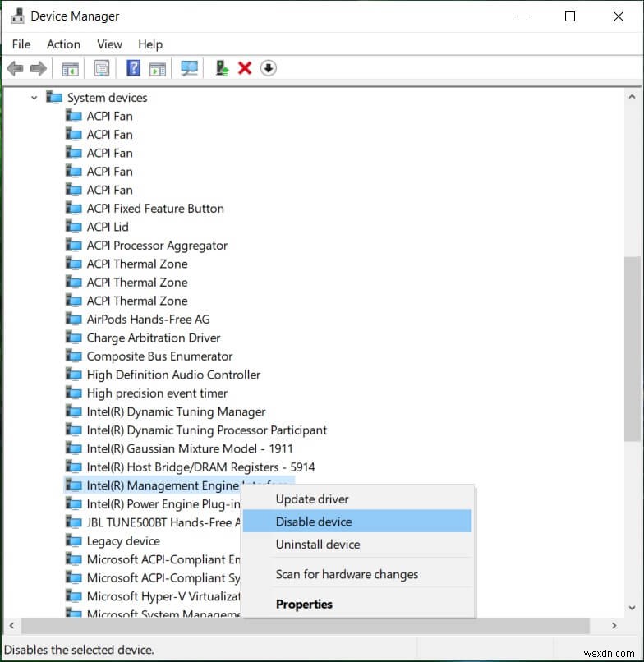
Task: Collapse the System devices tree node
Action: click(34, 98)
